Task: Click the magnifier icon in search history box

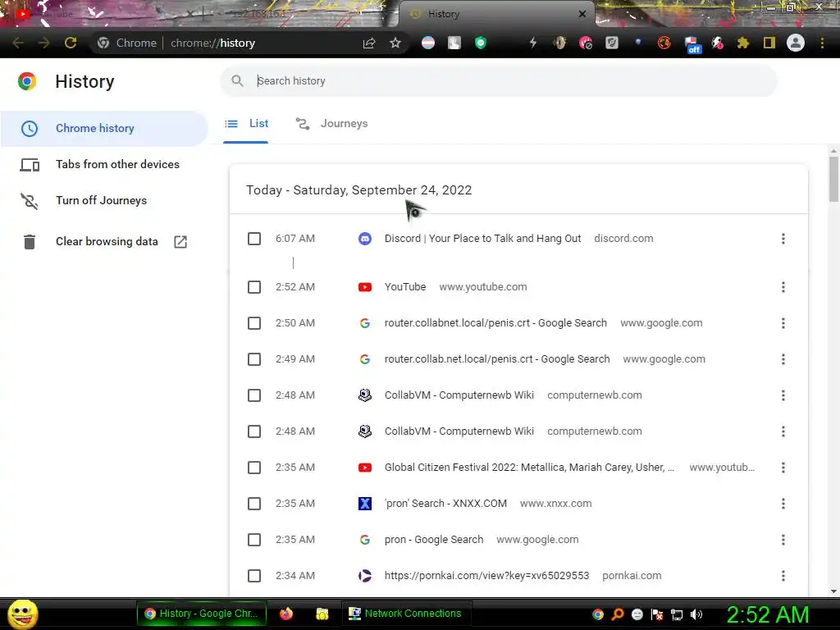Action: point(237,81)
